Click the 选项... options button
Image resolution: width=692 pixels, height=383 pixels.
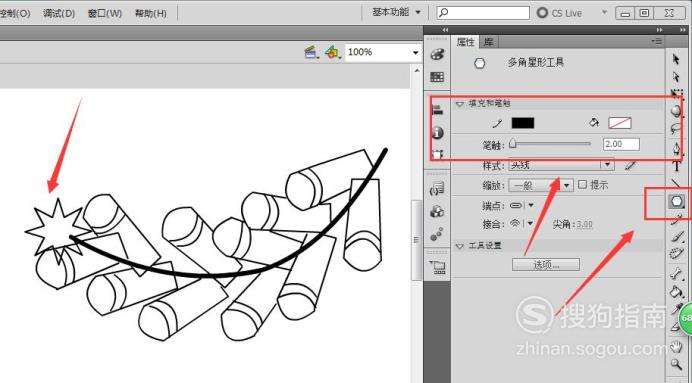pos(546,265)
